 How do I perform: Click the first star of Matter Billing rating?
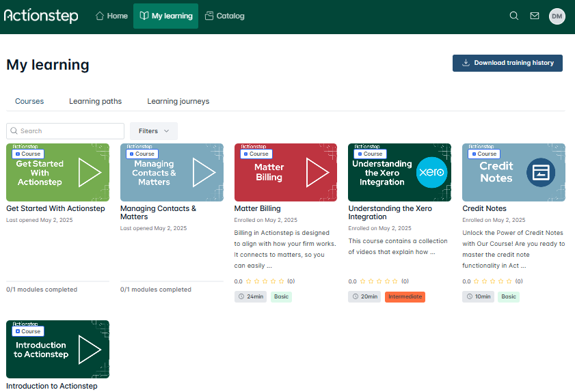click(x=249, y=281)
